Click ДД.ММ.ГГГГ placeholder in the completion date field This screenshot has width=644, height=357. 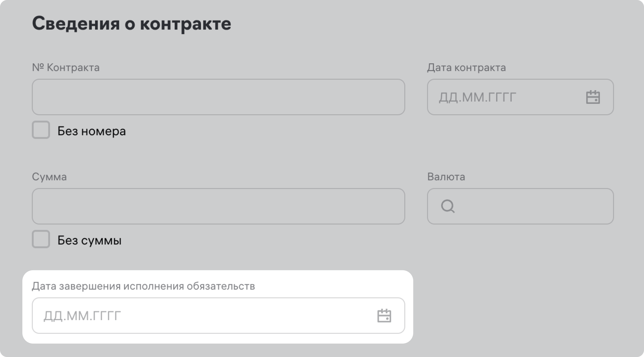82,316
